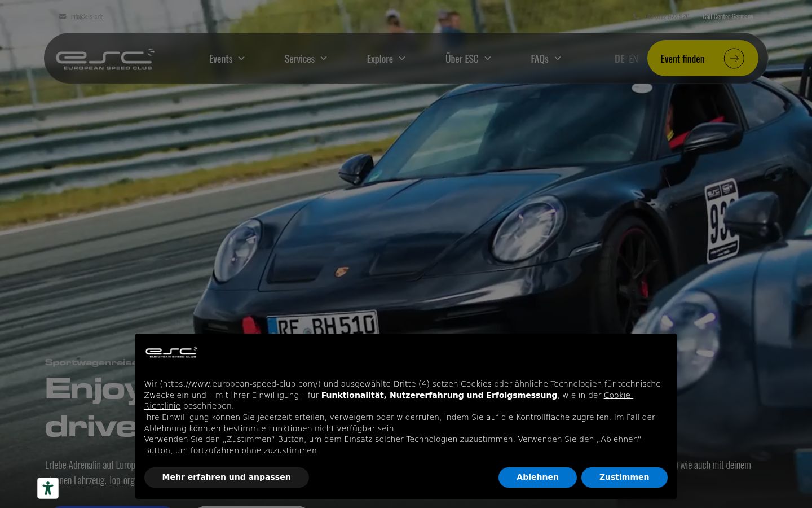
Task: Click the ESC logo in cookie banner
Action: point(171,352)
